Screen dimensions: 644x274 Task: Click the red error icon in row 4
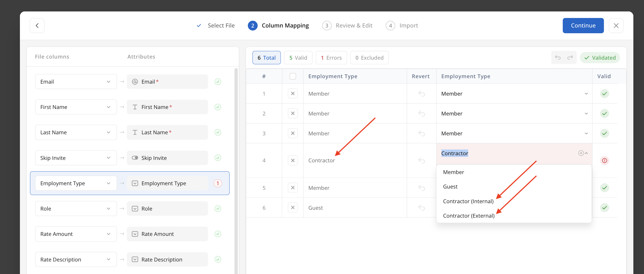point(604,160)
